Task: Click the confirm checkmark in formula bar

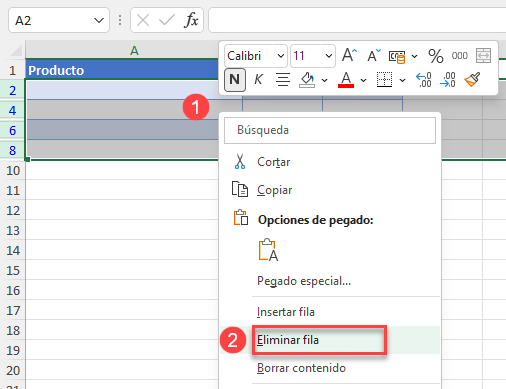Action: (x=167, y=20)
